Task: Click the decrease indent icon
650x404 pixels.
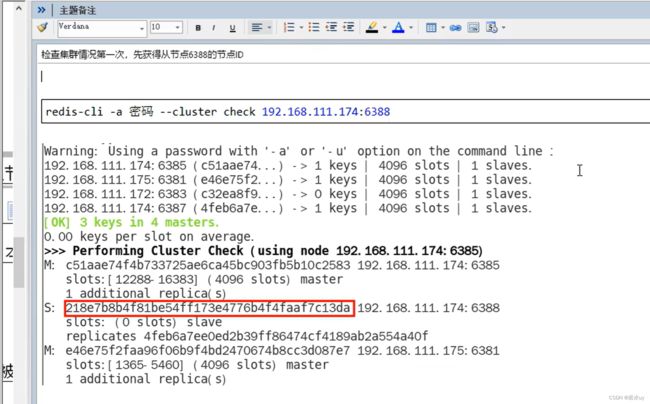Action: (x=331, y=27)
